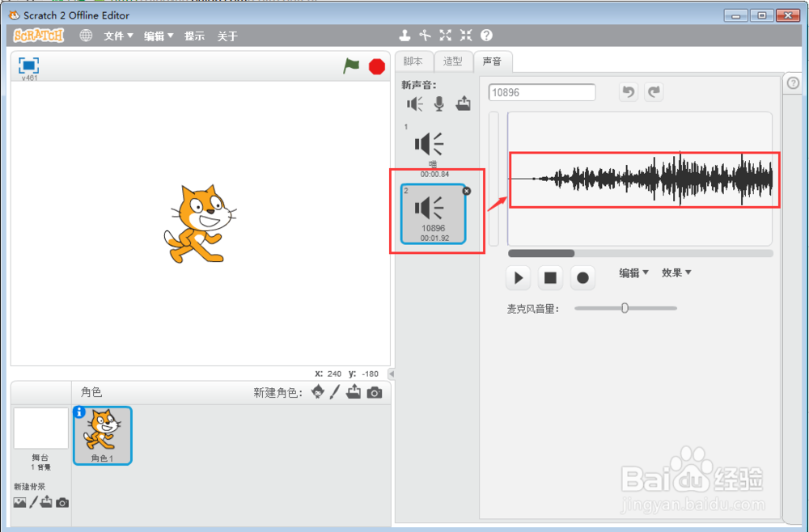The height and width of the screenshot is (532, 809).
Task: Switch to the 声音 tab
Action: coord(492,61)
